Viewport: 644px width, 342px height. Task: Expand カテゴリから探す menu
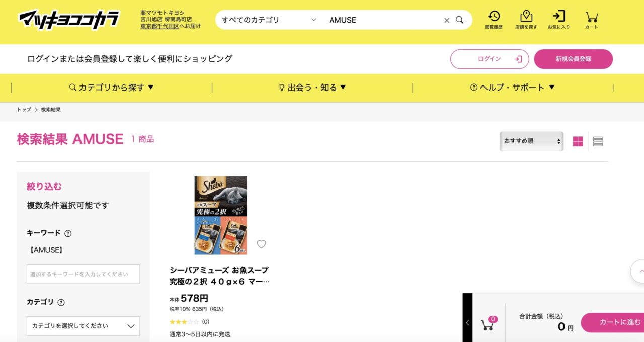(x=112, y=88)
